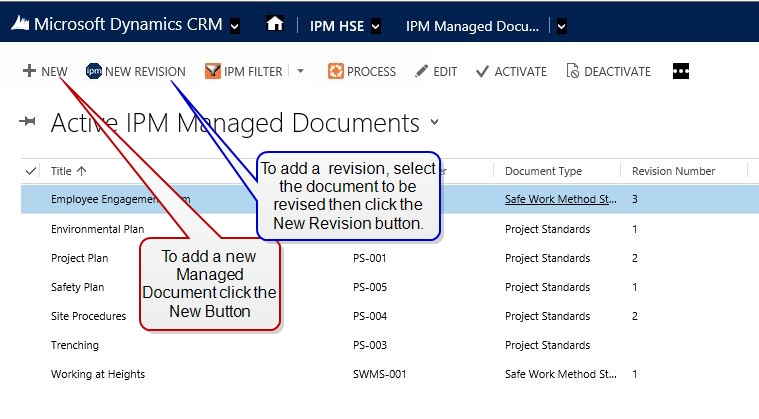The height and width of the screenshot is (419, 759).
Task: Open the IPM Filter funnel icon
Action: [212, 71]
